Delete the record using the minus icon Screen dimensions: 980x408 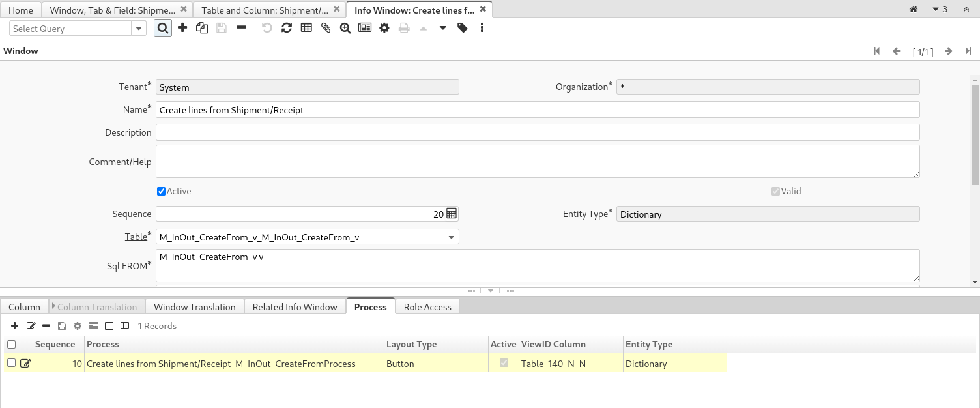[x=241, y=27]
